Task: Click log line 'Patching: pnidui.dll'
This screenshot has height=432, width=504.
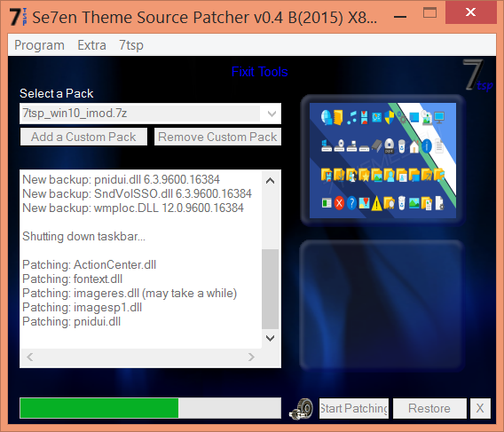Action: (71, 321)
